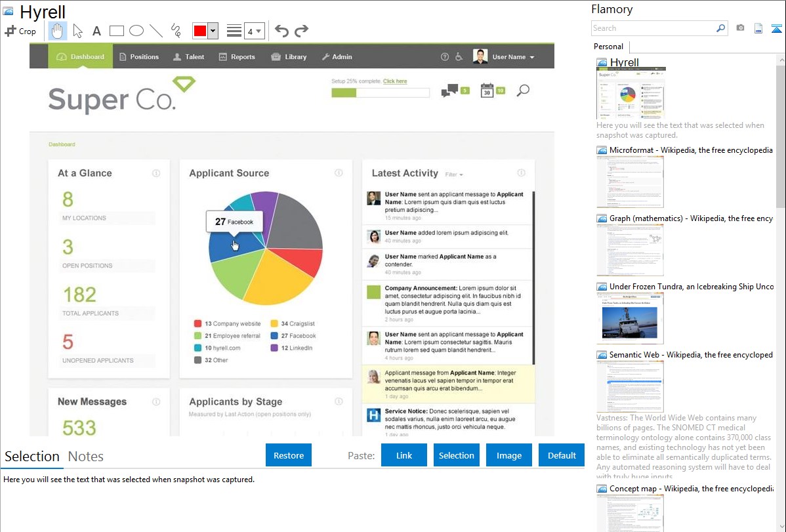
Task: Open the Under Frozen Tundra ship thumbnail
Action: click(630, 318)
